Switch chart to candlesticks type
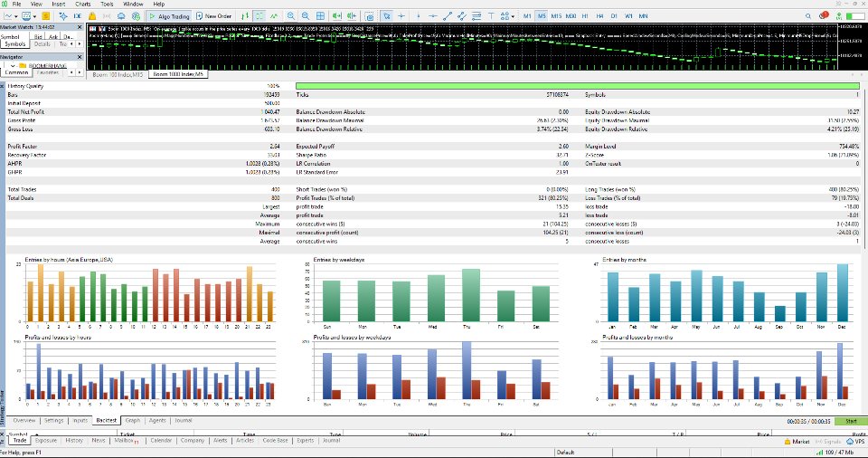 [x=259, y=16]
